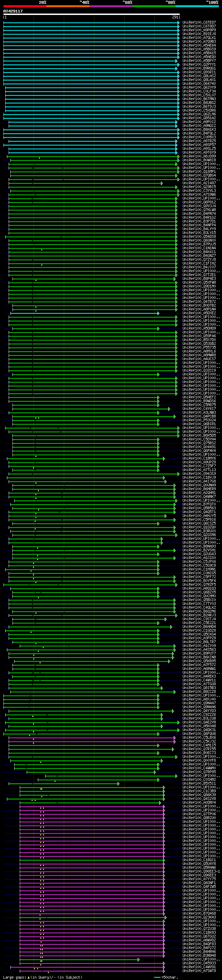Select the UniRef100_A8JD99 label
The image size is (222, 980).
[199, 156]
